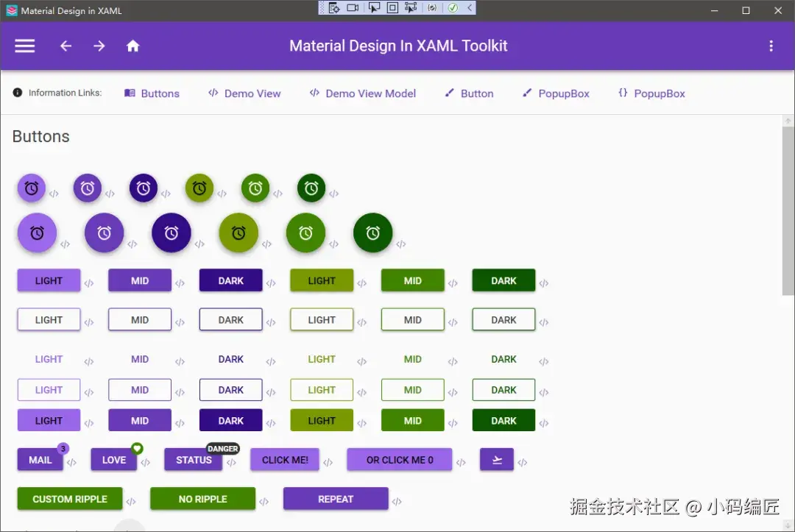This screenshot has height=532, width=795.
Task: Click the large dark green alarm button
Action: click(372, 233)
